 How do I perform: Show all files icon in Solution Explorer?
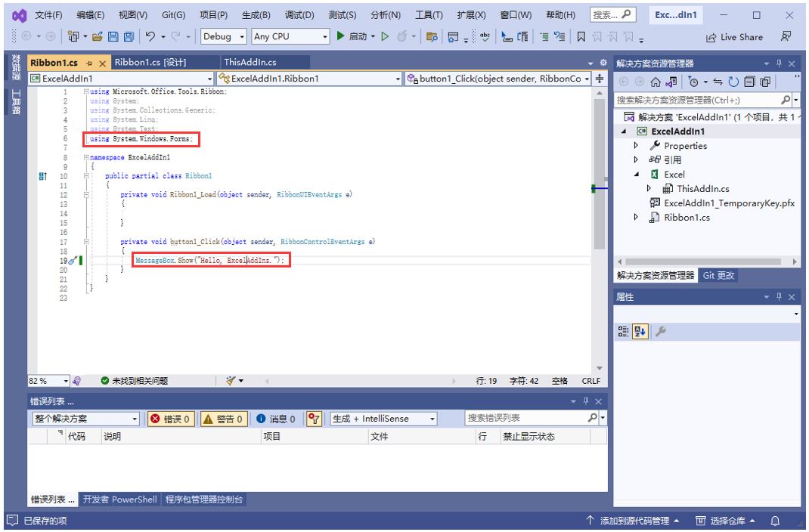(765, 82)
